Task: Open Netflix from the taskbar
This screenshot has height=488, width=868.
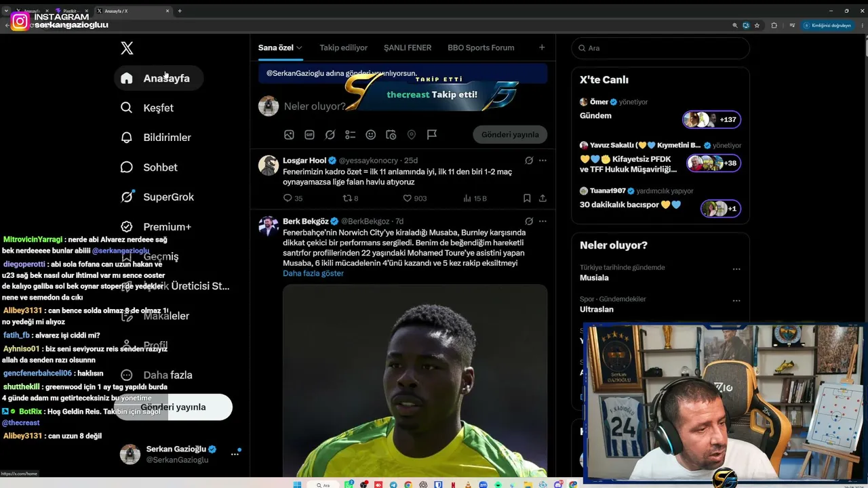Action: pyautogui.click(x=453, y=485)
